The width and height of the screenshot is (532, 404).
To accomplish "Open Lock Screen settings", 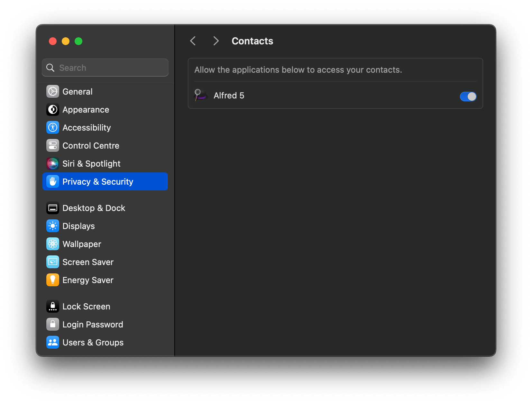I will (x=52, y=306).
